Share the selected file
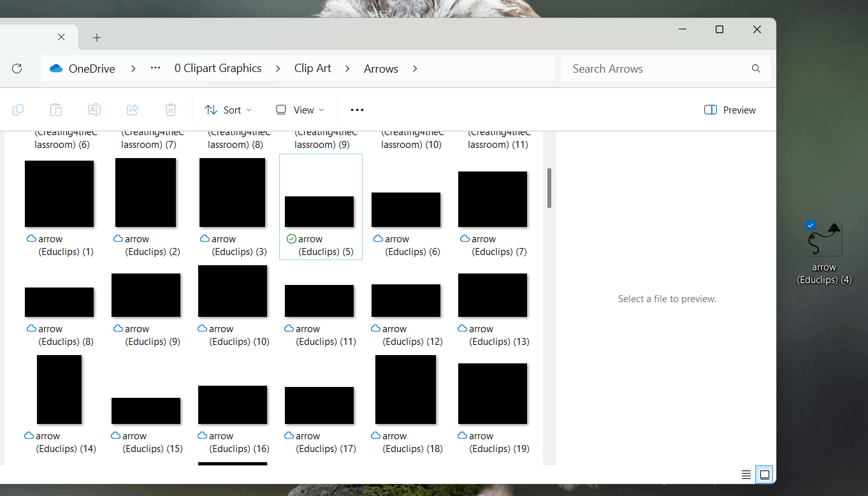Image resolution: width=868 pixels, height=496 pixels. tap(133, 110)
